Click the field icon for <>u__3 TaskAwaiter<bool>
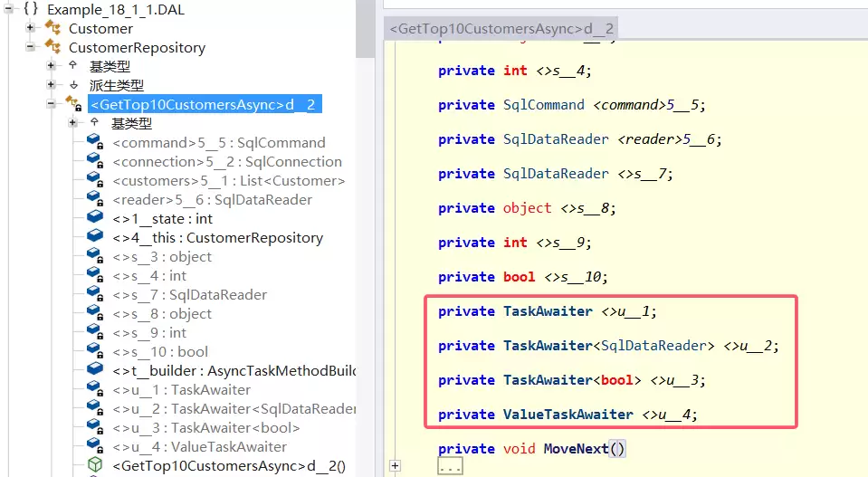Viewport: 868px width, 477px height. tap(95, 426)
